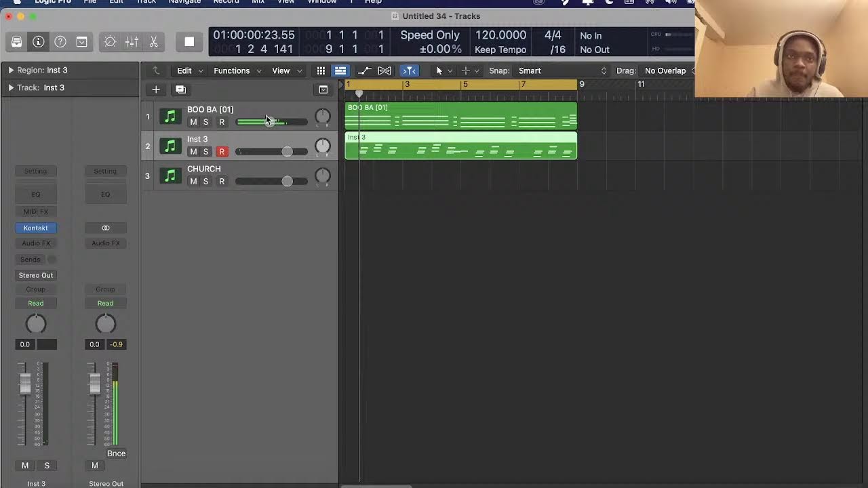Viewport: 868px width, 488px height.
Task: Select the BOO BA [01] MIDI region
Action: click(x=461, y=116)
